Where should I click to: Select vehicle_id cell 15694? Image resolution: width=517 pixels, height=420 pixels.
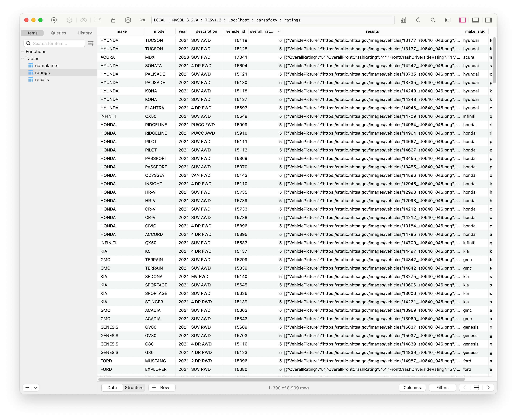[x=236, y=66]
